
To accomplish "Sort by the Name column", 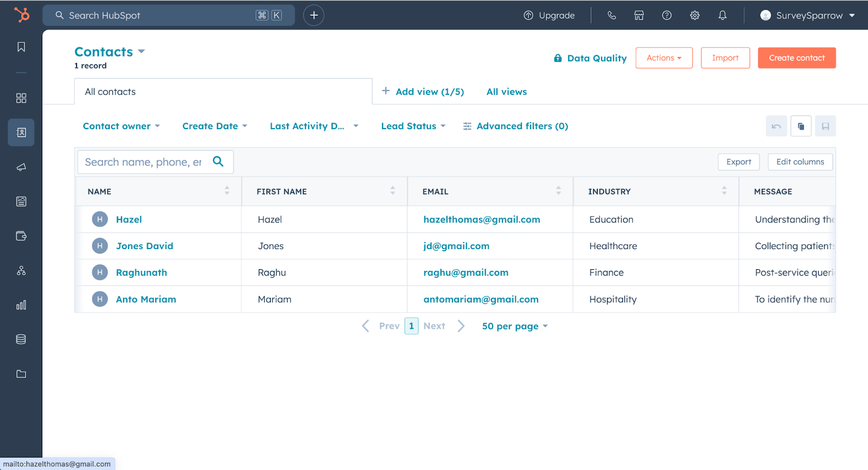I will (227, 191).
